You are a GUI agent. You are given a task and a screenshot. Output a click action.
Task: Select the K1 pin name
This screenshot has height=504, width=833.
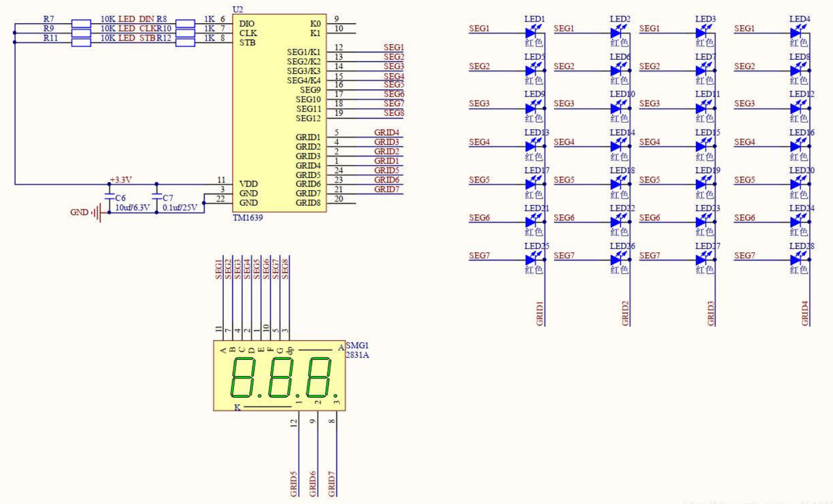click(x=315, y=33)
